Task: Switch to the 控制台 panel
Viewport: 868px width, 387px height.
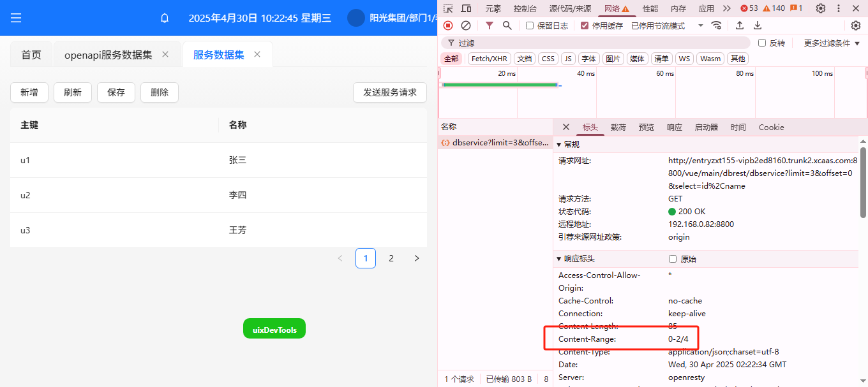Action: tap(525, 8)
